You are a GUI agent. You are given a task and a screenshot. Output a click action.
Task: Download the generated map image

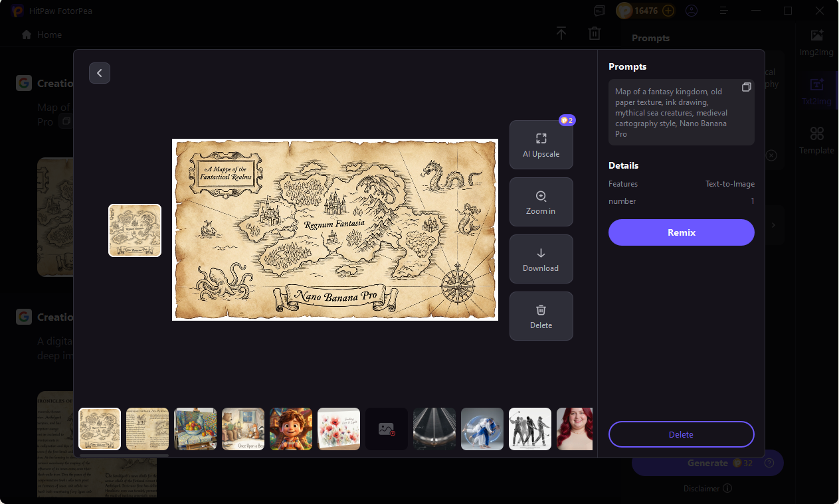pos(541,259)
